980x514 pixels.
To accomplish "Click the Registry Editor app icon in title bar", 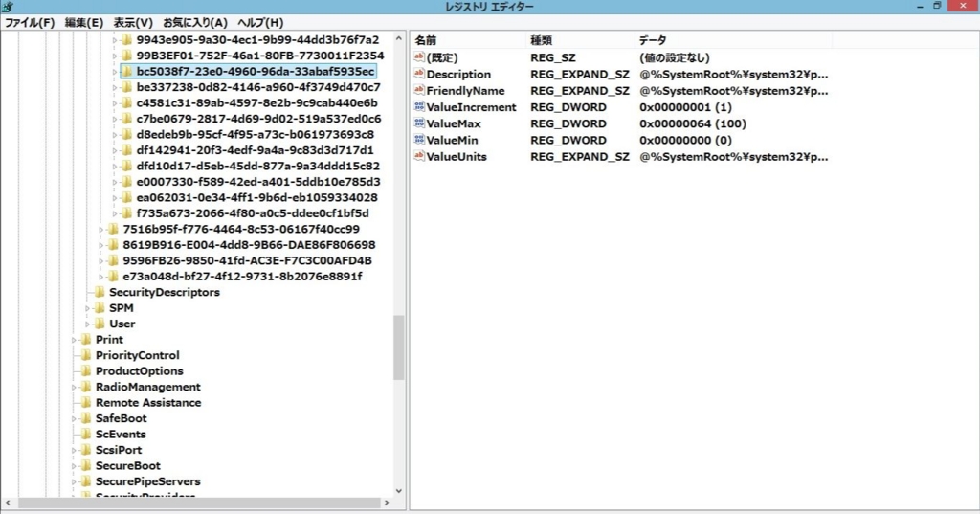I will click(8, 7).
